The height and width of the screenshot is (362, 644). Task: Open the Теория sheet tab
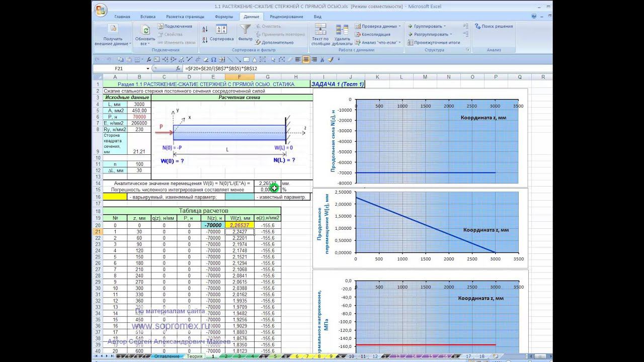tap(194, 356)
